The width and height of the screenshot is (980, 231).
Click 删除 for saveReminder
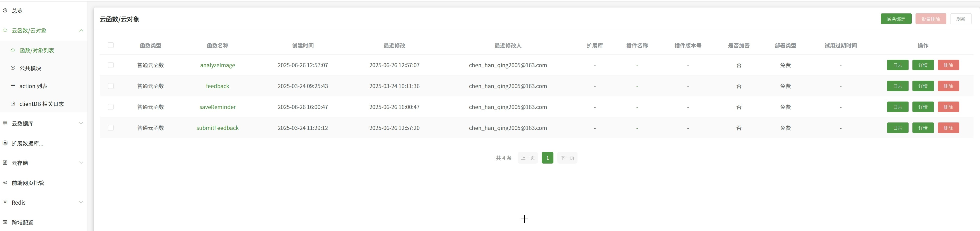pyautogui.click(x=948, y=107)
